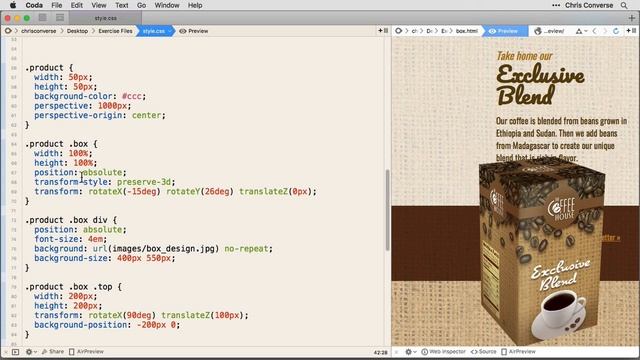The width and height of the screenshot is (640, 360).
Task: Show the page Source
Action: (484, 352)
